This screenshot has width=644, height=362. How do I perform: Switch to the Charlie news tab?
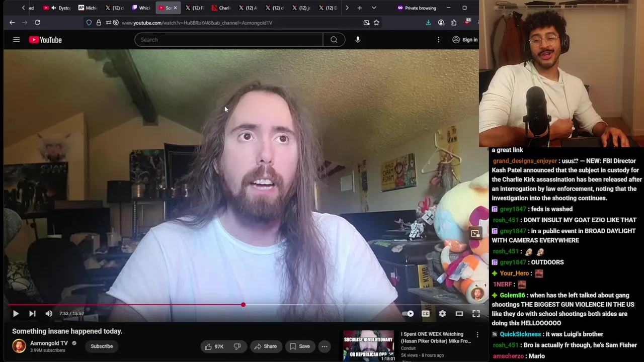coord(221,8)
